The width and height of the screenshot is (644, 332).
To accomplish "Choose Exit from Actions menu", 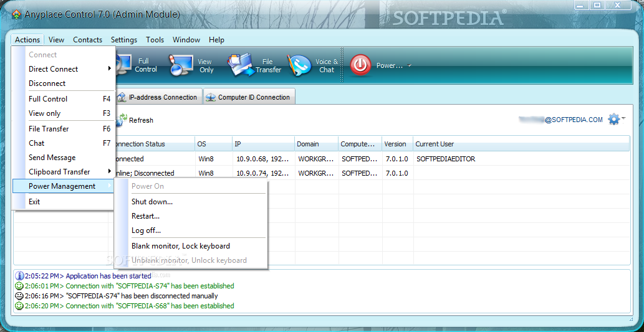I will point(63,201).
